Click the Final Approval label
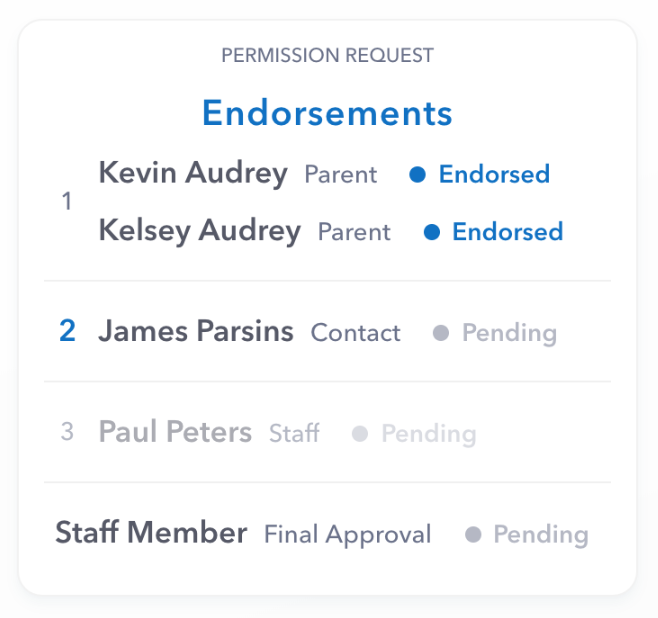This screenshot has height=618, width=658. (x=347, y=535)
